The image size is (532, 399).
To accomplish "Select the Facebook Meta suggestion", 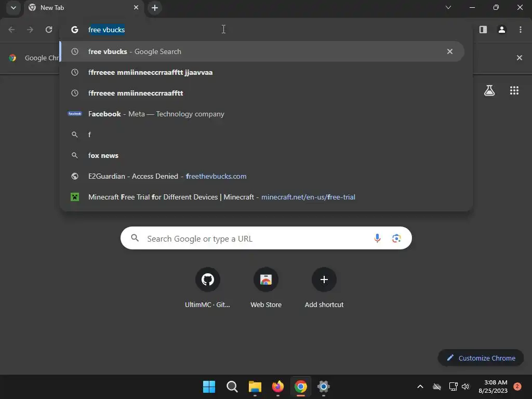I will coord(266,114).
